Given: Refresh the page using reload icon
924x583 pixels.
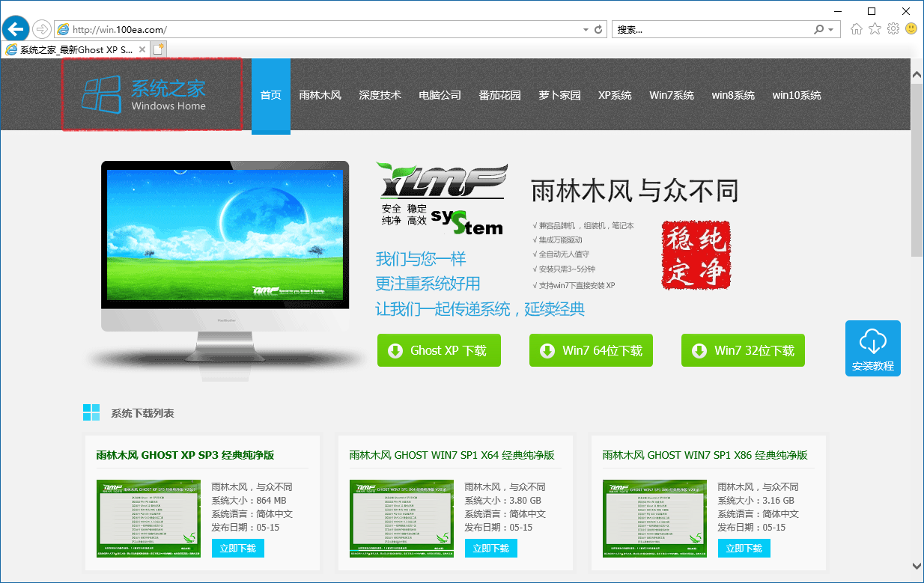Looking at the screenshot, I should [598, 30].
